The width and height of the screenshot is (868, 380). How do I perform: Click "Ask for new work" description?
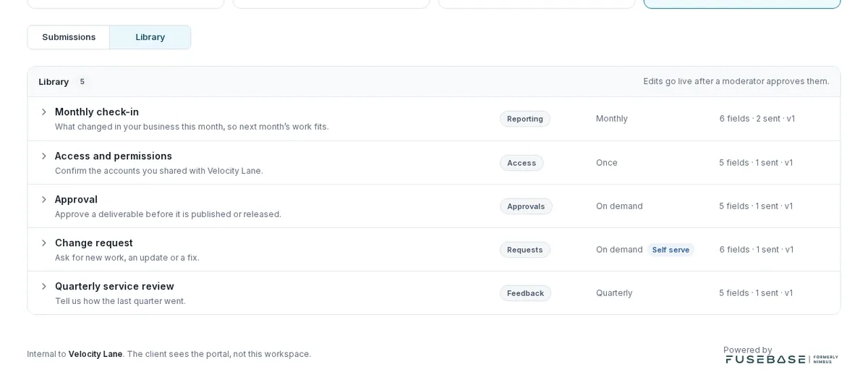pyautogui.click(x=127, y=258)
